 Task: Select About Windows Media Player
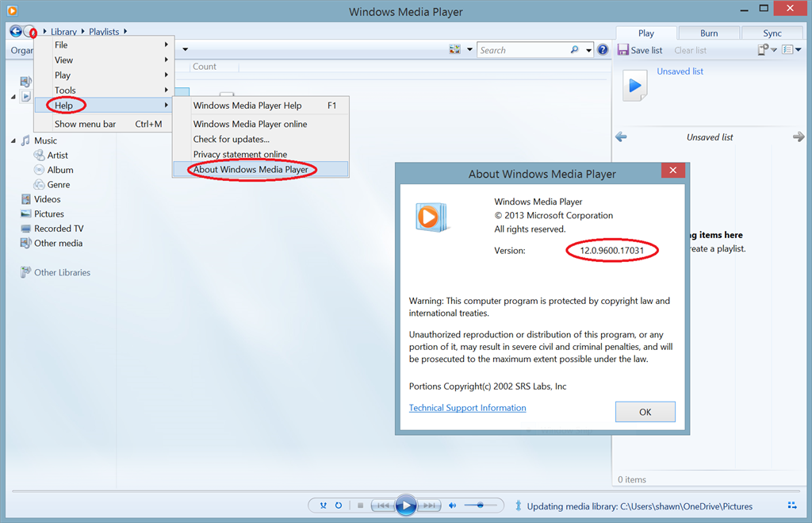click(x=261, y=169)
